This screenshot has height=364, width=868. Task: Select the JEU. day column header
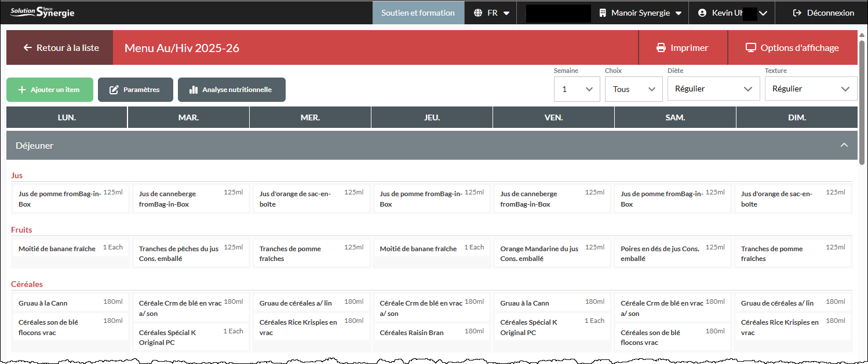432,117
